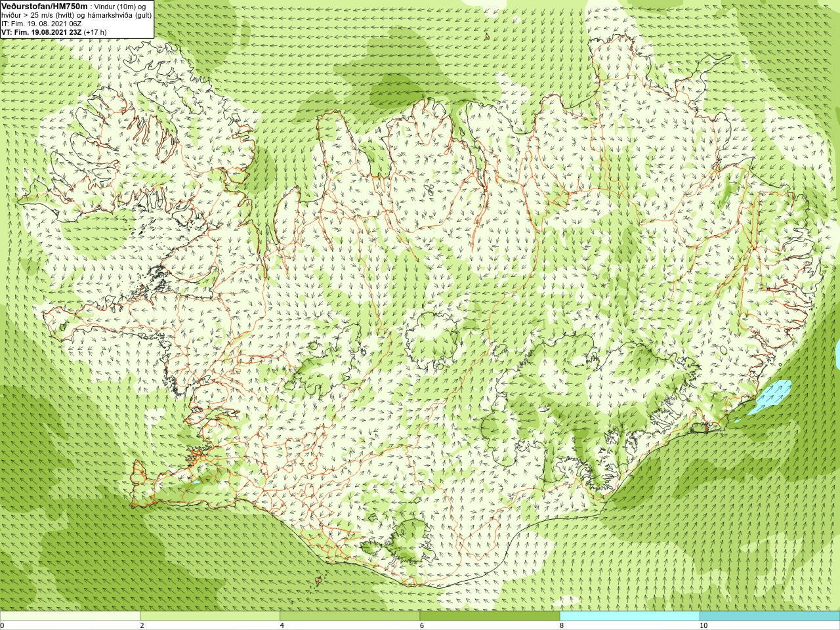The image size is (840, 630).
Task: Click the medium green 4–6 legend swatch
Action: [350, 616]
